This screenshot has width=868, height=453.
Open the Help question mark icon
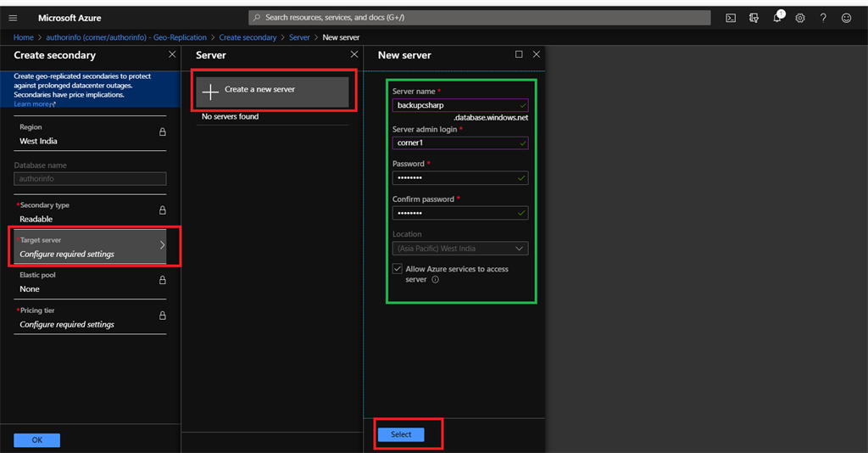823,18
